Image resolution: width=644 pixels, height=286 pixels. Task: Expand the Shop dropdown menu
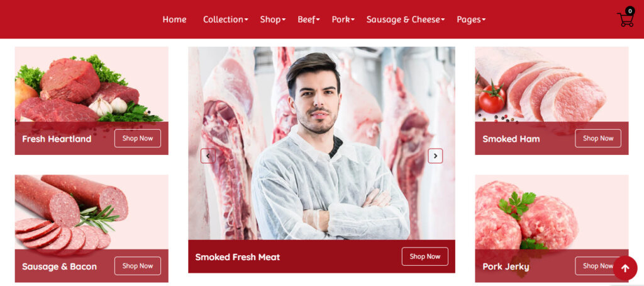273,20
